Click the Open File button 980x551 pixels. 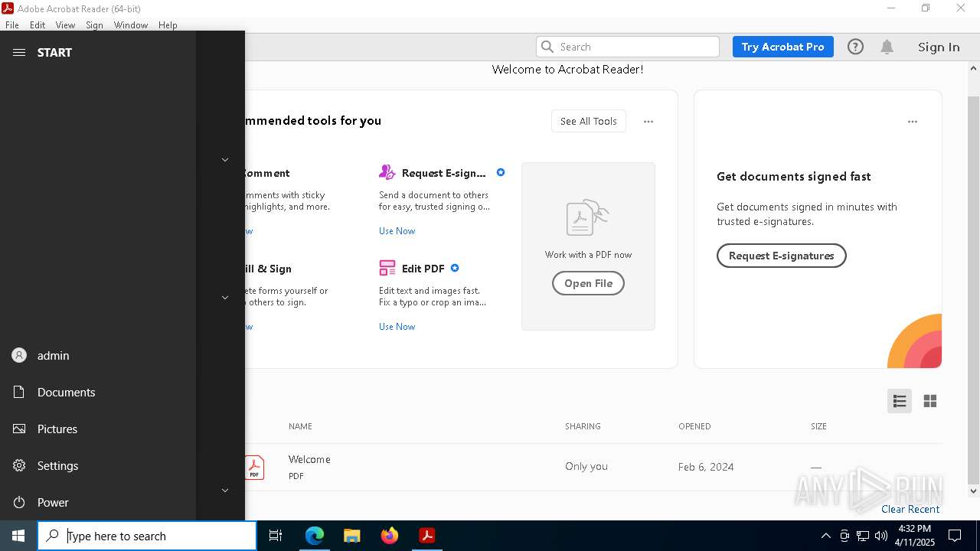(588, 283)
